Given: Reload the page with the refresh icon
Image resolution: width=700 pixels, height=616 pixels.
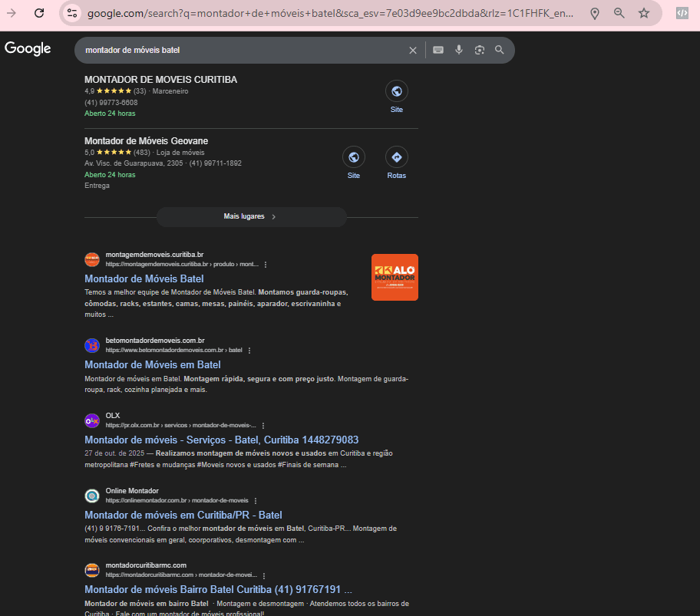Looking at the screenshot, I should click(x=39, y=13).
